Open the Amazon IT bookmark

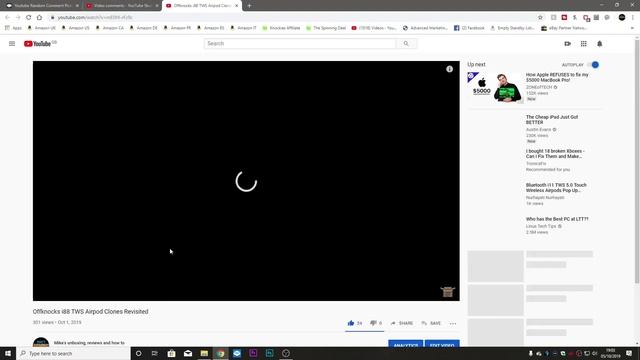244,28
